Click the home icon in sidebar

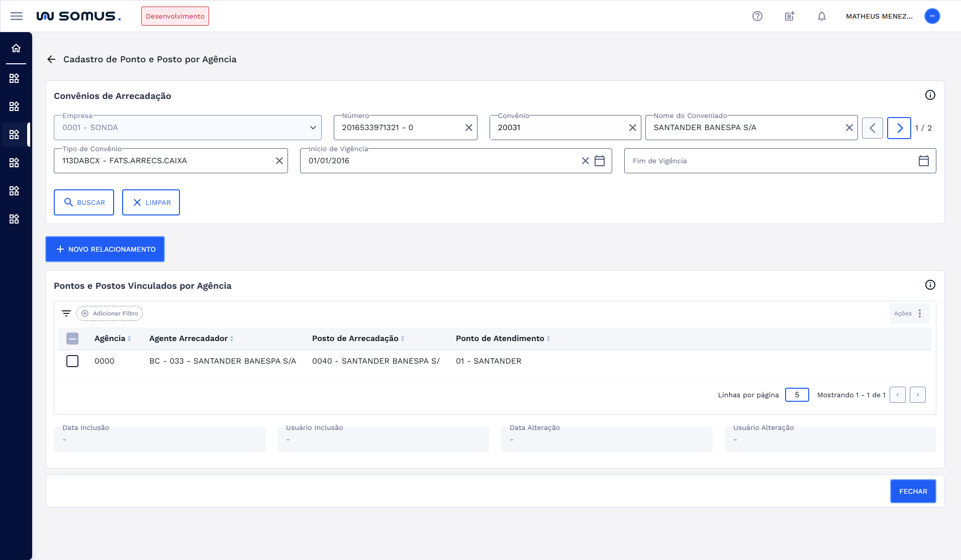click(x=16, y=48)
